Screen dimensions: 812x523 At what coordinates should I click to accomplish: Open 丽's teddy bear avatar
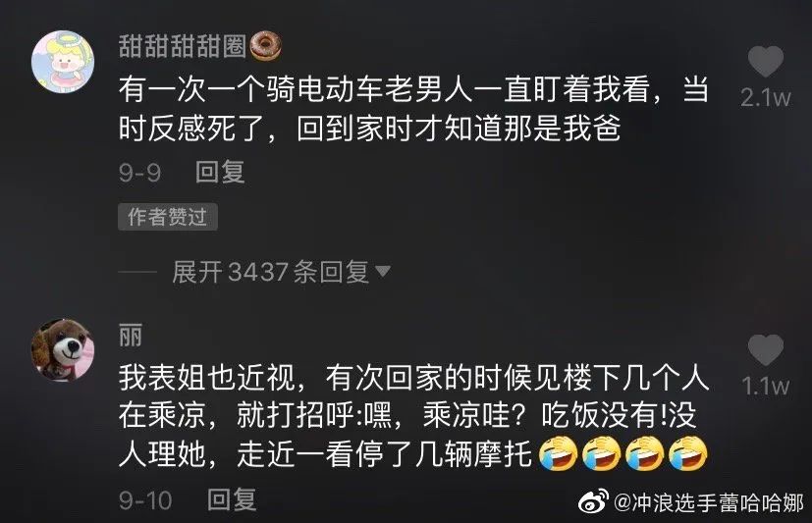pos(63,350)
